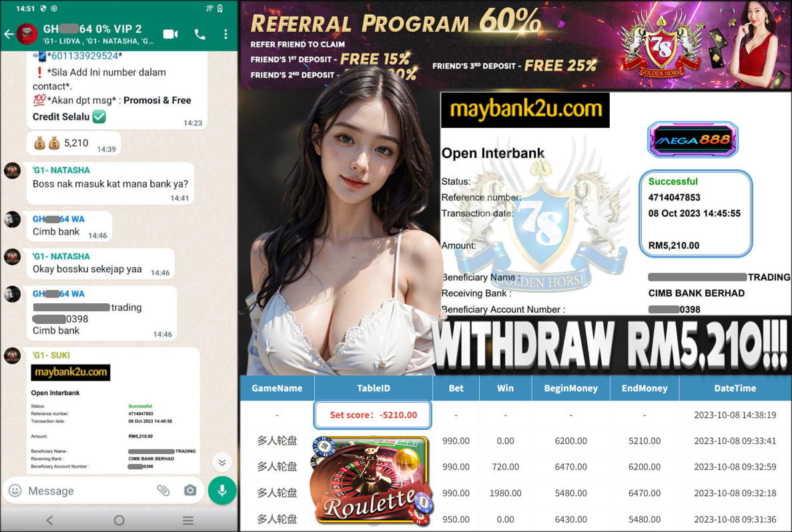Click the Referral Program 60% banner heading

pyautogui.click(x=396, y=22)
